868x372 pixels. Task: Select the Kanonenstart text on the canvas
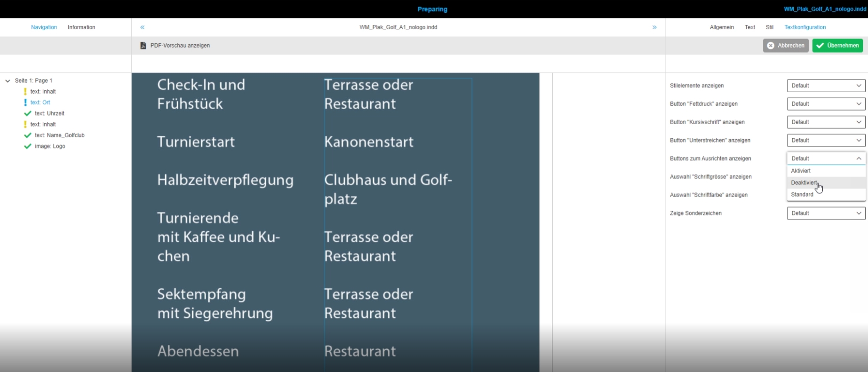point(368,142)
